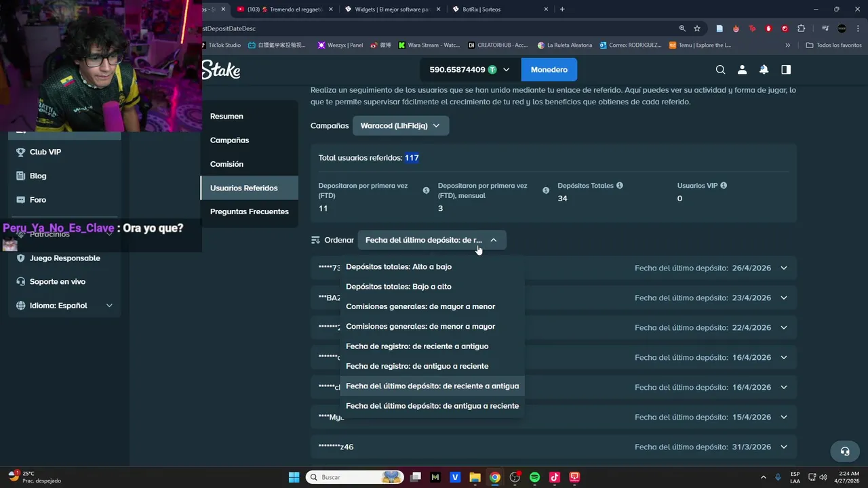Select Fecha del último depósito: de reciente a antigua
The height and width of the screenshot is (488, 868).
coord(432,386)
